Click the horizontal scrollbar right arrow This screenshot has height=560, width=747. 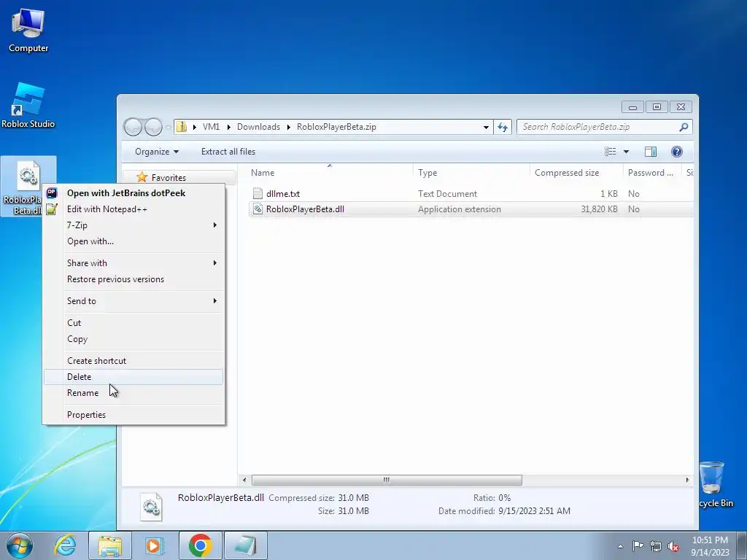(x=687, y=480)
